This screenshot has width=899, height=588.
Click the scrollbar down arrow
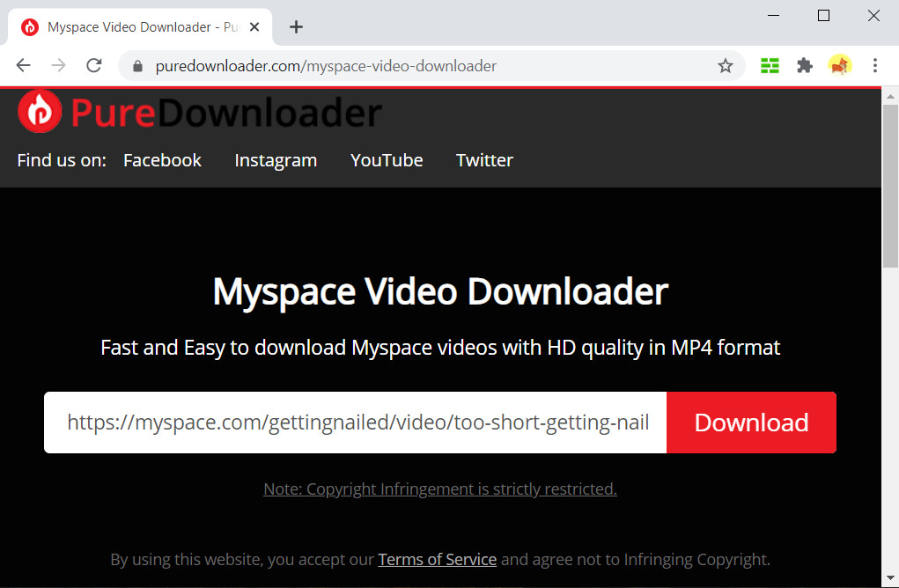(890, 578)
